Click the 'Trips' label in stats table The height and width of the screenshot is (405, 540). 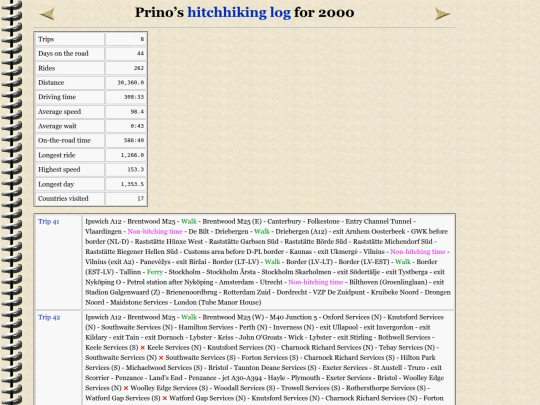[46, 39]
